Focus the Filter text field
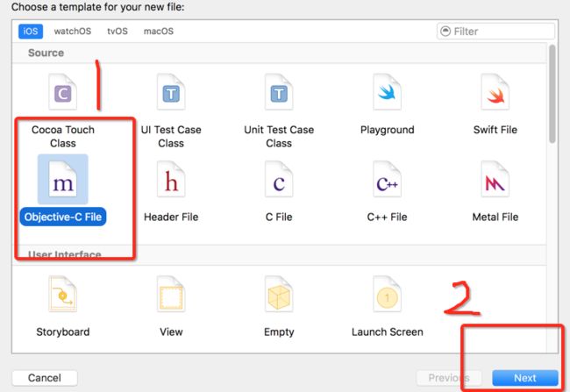 coord(495,32)
